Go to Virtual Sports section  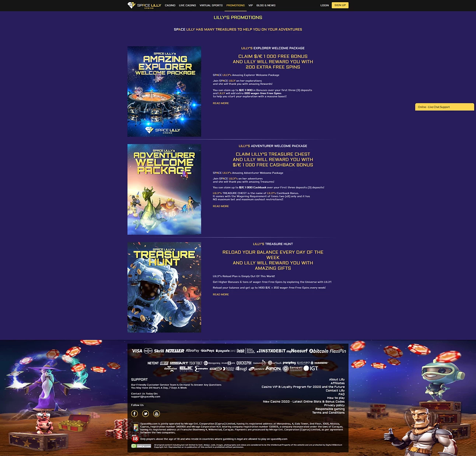[x=211, y=6]
